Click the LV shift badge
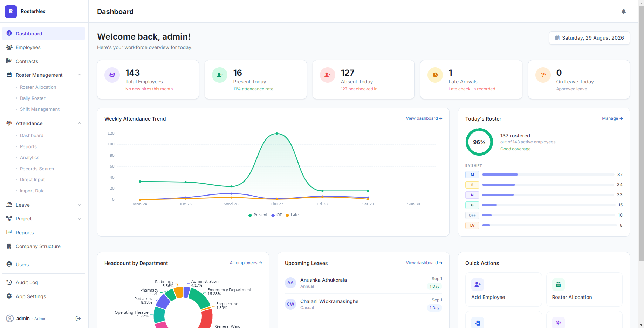Image resolution: width=644 pixels, height=328 pixels. [x=472, y=225]
